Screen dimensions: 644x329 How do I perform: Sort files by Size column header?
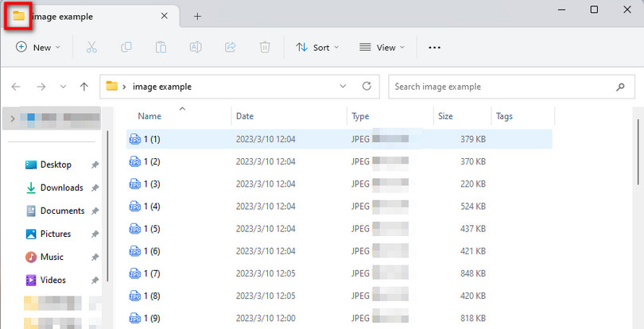[x=445, y=116]
